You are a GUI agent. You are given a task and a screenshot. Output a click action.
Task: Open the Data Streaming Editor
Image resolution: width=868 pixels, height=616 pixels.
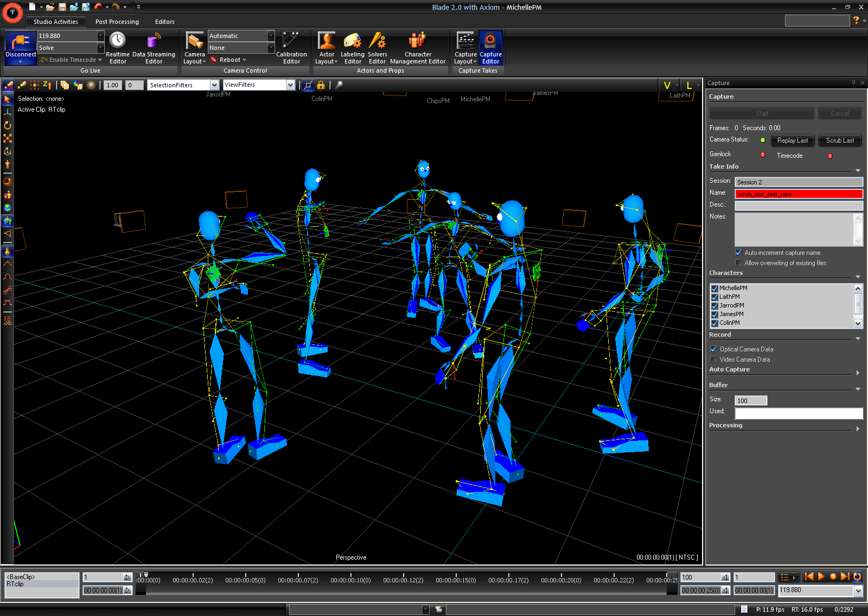[154, 48]
